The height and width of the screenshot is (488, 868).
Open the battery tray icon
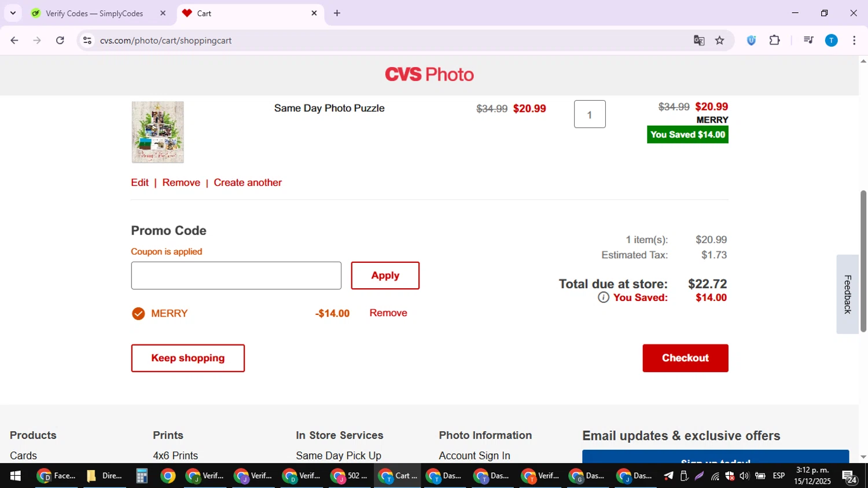pos(760,476)
